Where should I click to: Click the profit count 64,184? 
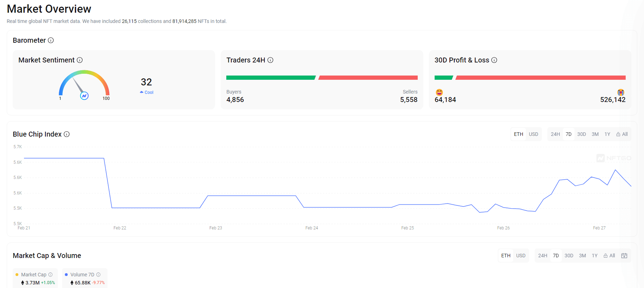(x=445, y=100)
